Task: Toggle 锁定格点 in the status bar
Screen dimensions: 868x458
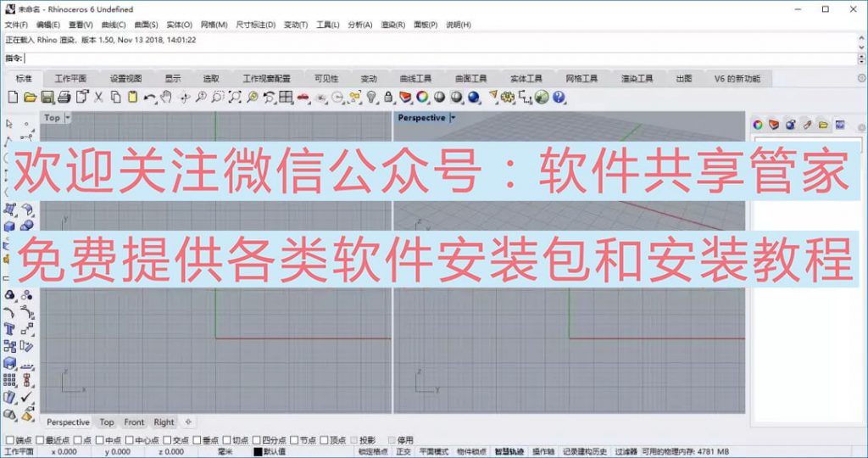Action: [x=373, y=452]
